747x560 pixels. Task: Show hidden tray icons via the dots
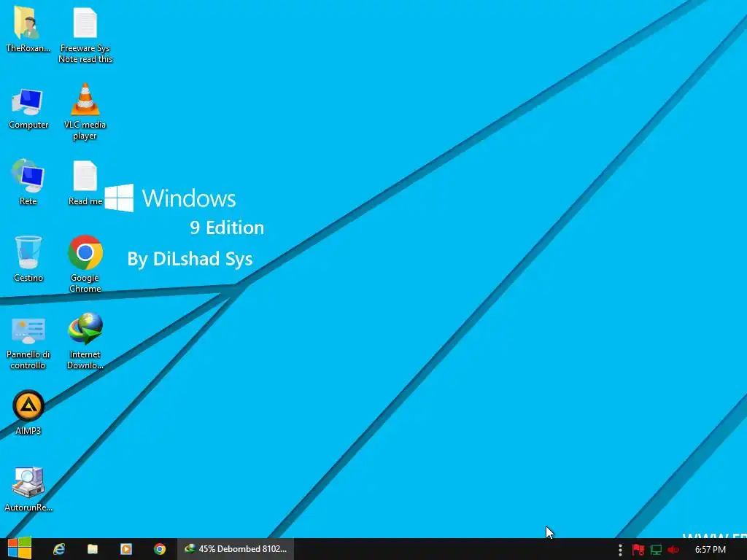tap(620, 550)
